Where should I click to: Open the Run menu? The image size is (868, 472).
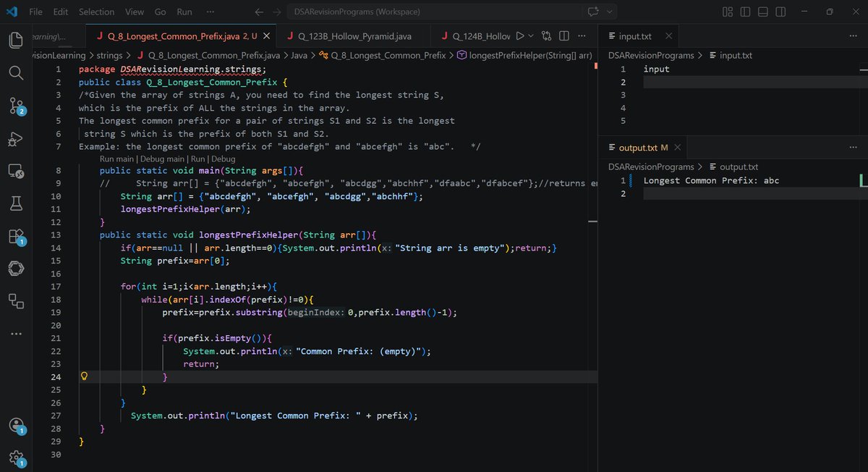184,12
